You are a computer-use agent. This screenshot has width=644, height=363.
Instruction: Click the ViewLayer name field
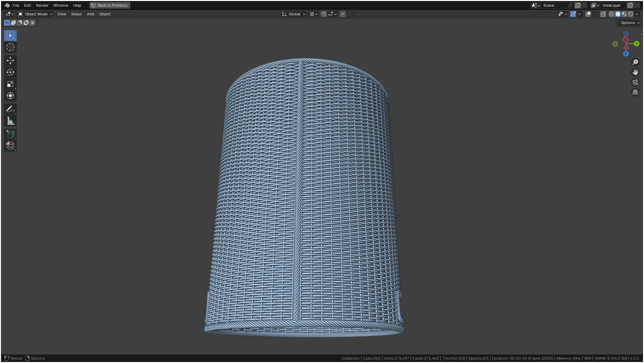click(613, 5)
